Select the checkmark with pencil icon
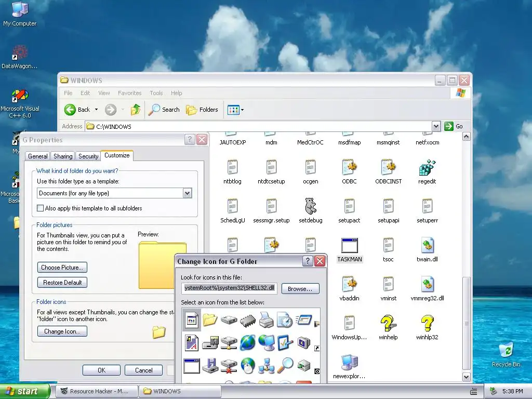 (285, 343)
